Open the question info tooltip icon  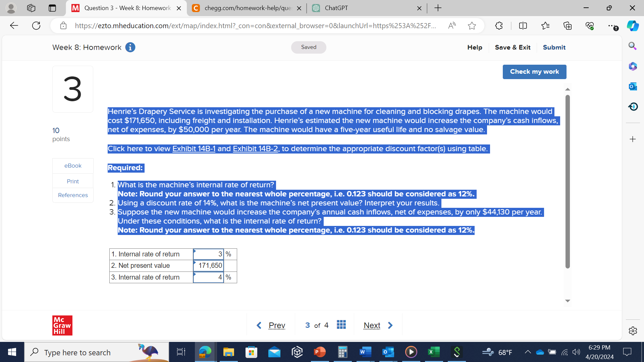tap(130, 47)
